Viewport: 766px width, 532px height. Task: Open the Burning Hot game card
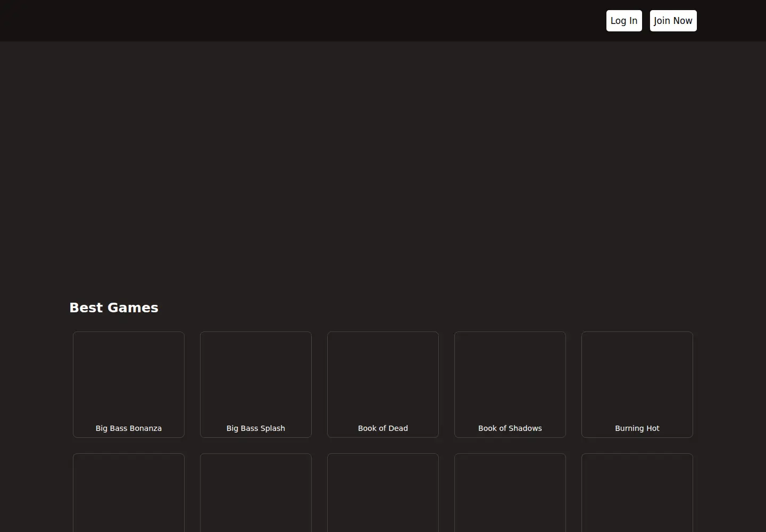click(x=637, y=385)
